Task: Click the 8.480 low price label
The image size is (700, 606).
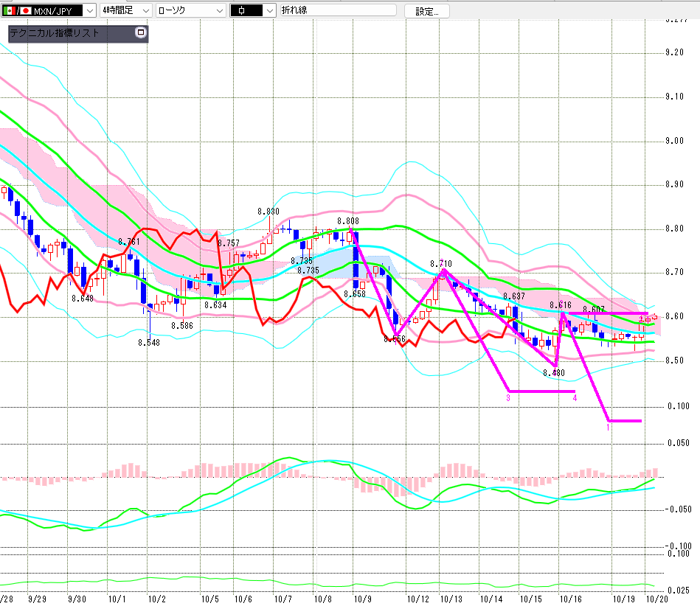Action: [553, 372]
